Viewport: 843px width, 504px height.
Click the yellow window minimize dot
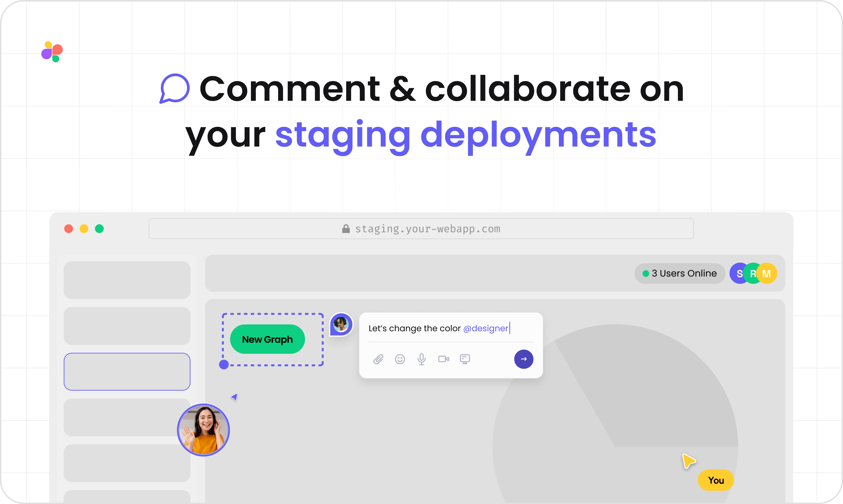click(x=84, y=229)
